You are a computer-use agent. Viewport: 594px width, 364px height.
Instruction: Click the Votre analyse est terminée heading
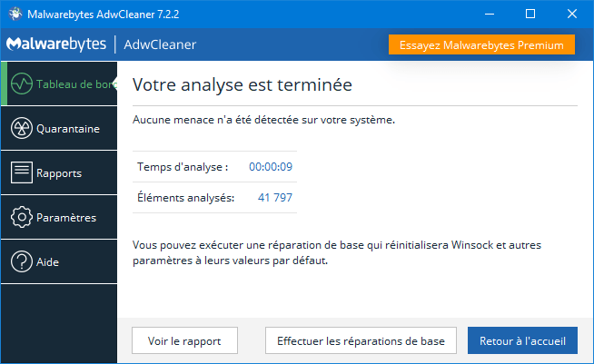[x=243, y=84]
